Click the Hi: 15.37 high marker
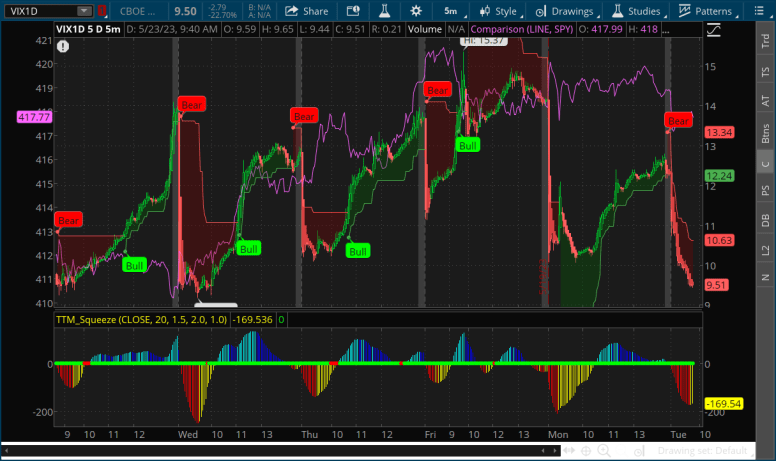This screenshot has height=461, width=776. point(485,41)
